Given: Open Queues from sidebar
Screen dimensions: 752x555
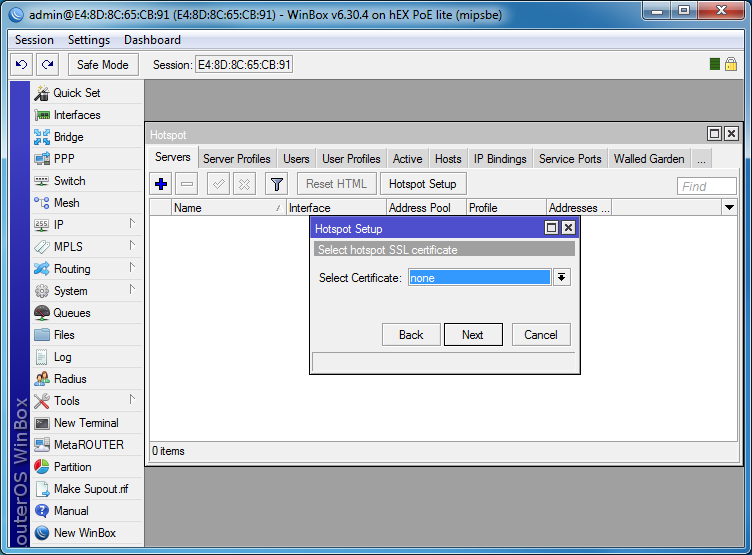Looking at the screenshot, I should pyautogui.click(x=87, y=313).
